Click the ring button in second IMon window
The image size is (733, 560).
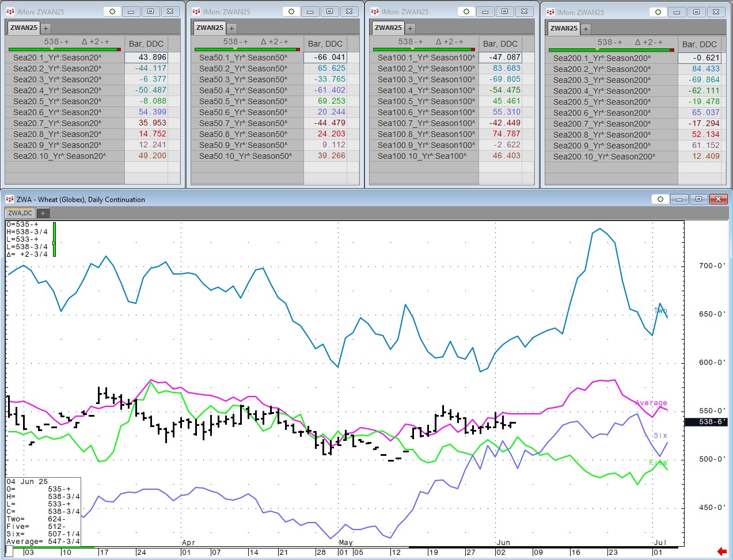pos(291,12)
